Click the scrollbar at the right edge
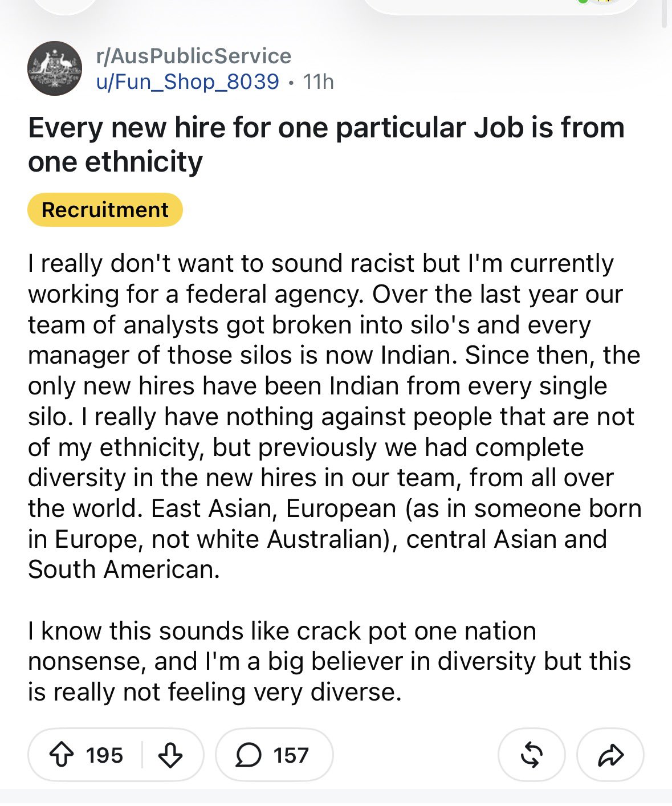Image resolution: width=672 pixels, height=806 pixels. point(663,14)
